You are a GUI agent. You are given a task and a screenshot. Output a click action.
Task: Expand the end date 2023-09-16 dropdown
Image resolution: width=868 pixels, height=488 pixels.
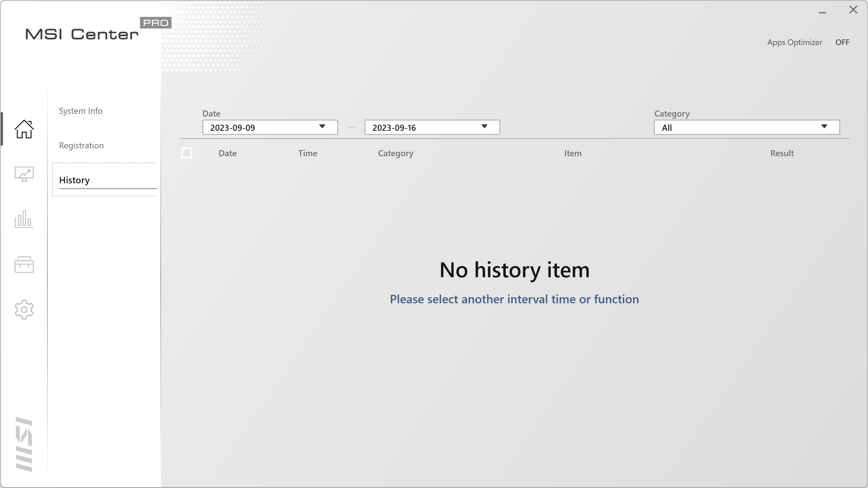click(432, 127)
